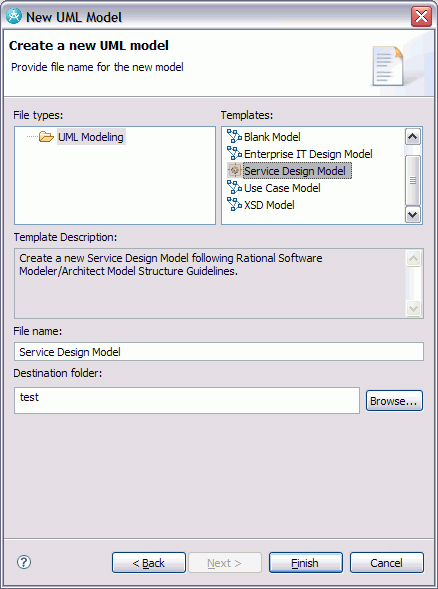438x589 pixels.
Task: Click Finish to create the model
Action: pyautogui.click(x=305, y=562)
